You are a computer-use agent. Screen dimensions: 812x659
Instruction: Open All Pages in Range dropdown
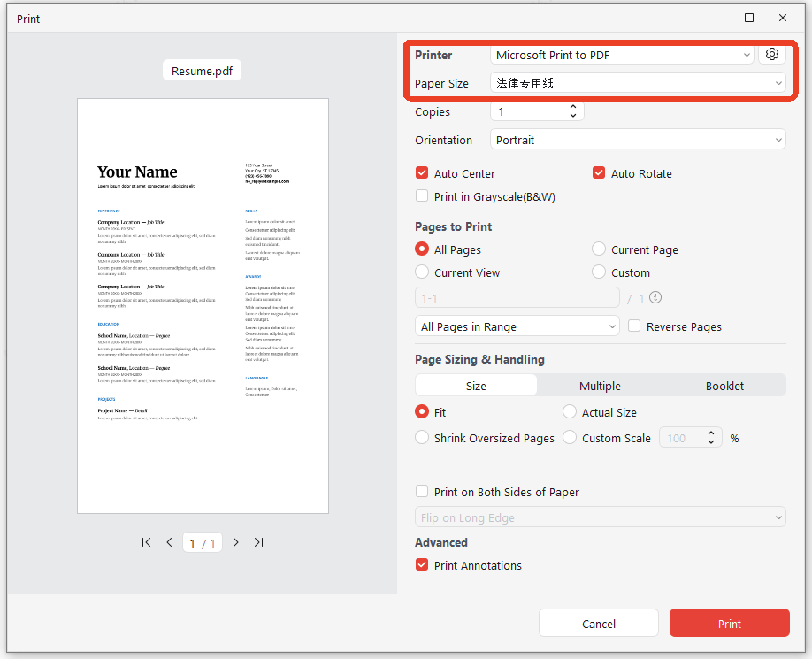pyautogui.click(x=517, y=326)
